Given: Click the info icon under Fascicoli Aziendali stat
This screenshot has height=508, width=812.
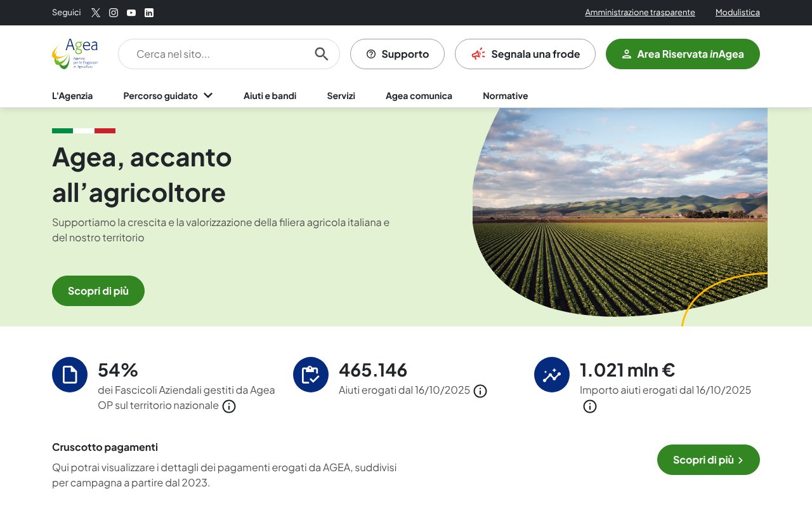Looking at the screenshot, I should [x=229, y=406].
